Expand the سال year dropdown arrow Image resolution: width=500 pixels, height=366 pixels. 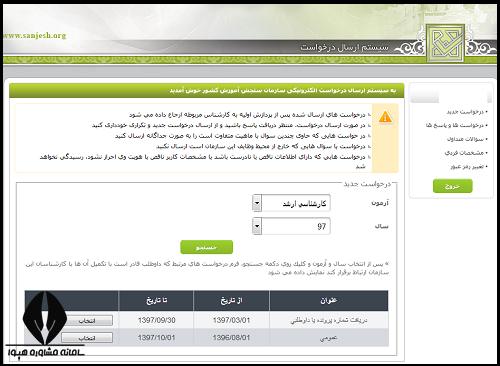click(257, 226)
